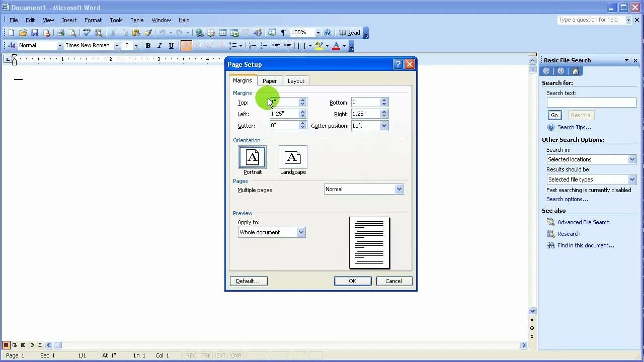Decrease the Right margin value
Image resolution: width=644 pixels, height=362 pixels.
pyautogui.click(x=384, y=116)
